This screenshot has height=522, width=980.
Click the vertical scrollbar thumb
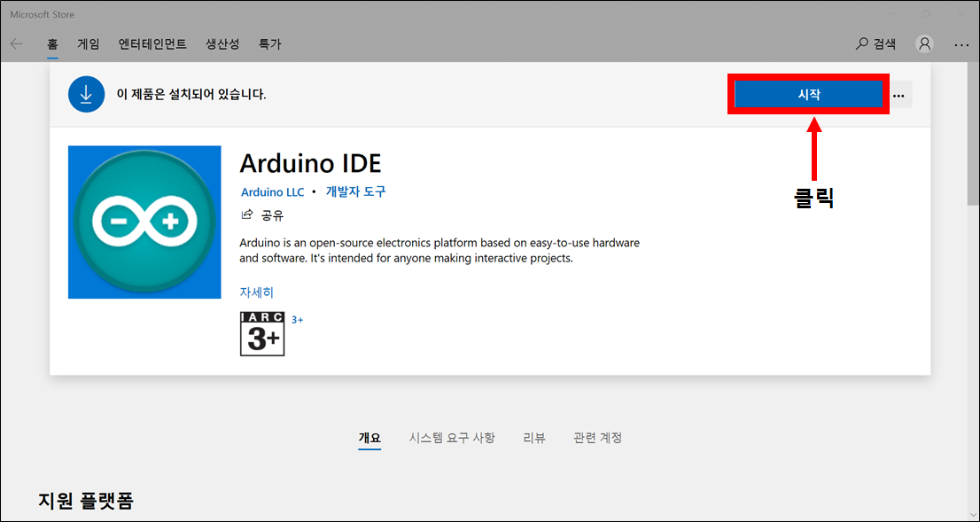pyautogui.click(x=973, y=134)
